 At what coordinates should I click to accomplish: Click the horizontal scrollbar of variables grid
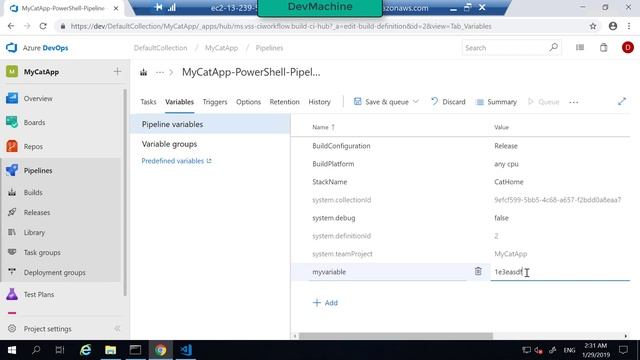(x=396, y=336)
